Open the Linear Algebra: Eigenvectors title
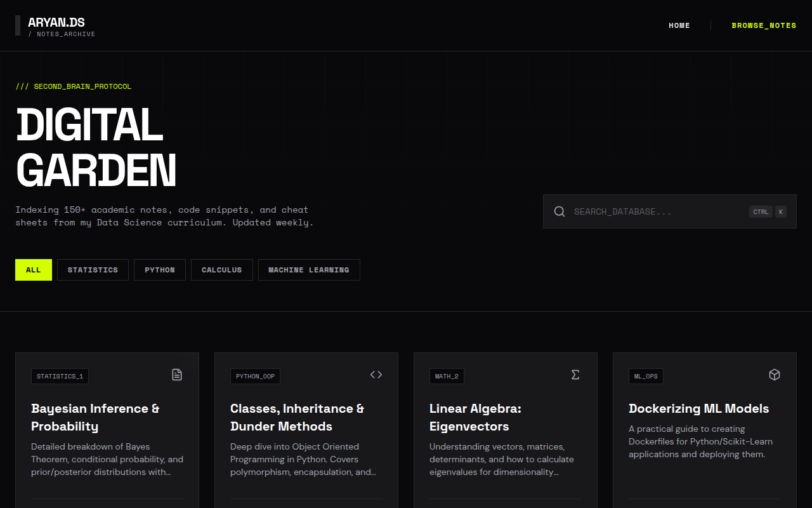Image resolution: width=812 pixels, height=508 pixels. tap(475, 417)
